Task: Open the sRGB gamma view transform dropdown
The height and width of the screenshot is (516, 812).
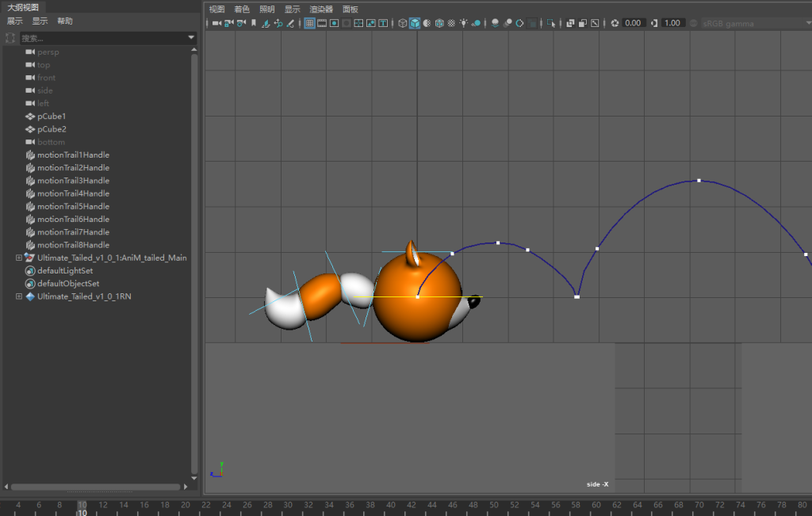Action: click(x=756, y=23)
